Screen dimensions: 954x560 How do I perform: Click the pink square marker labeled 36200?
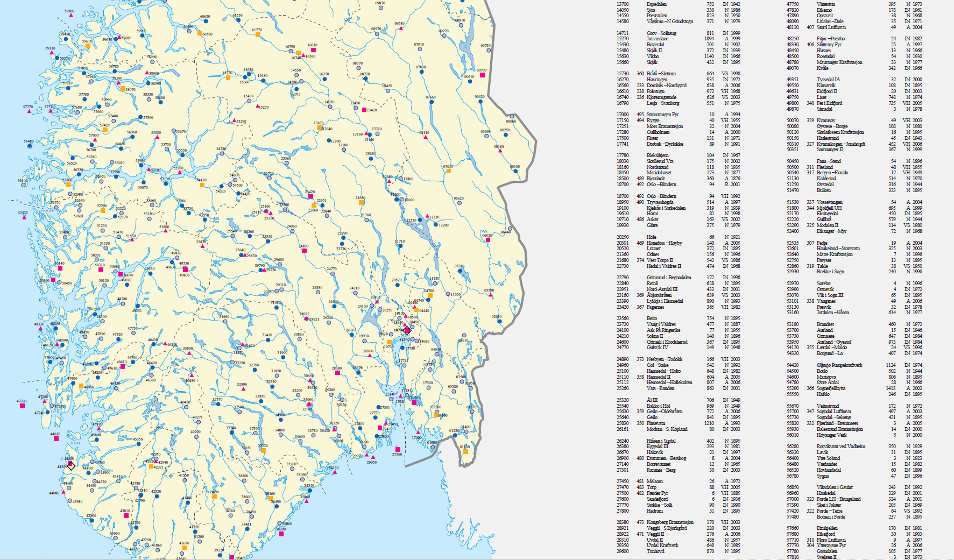281,534
